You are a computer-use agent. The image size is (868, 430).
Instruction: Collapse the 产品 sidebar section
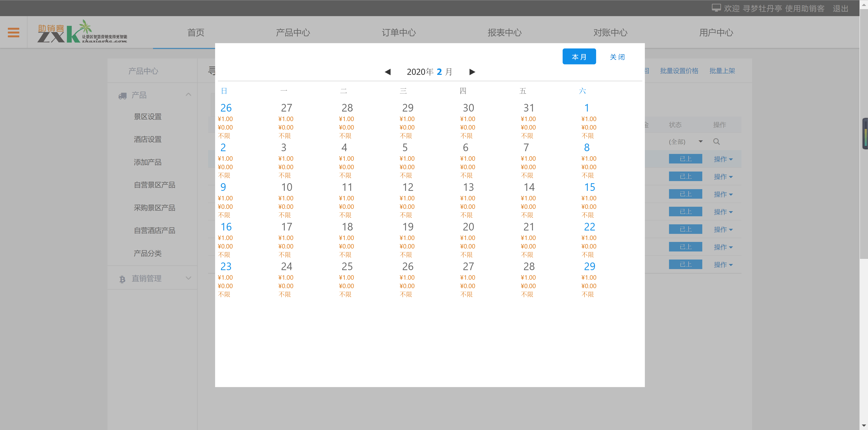[x=188, y=94]
